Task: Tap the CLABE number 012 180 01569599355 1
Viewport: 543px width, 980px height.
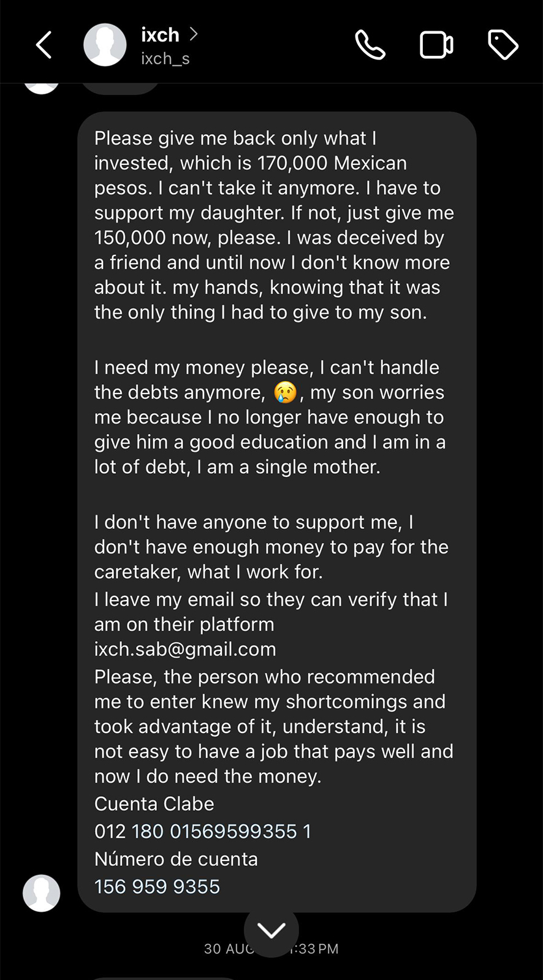Action: 203,831
